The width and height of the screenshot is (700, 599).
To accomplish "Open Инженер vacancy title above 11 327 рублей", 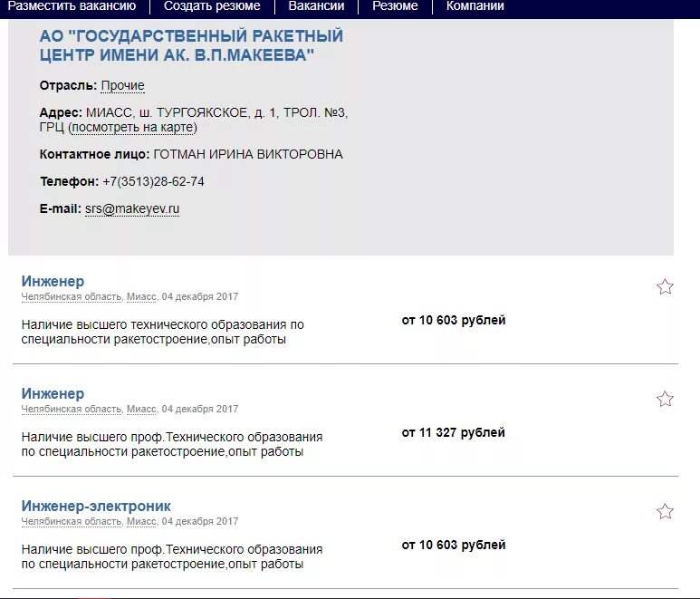I will pyautogui.click(x=53, y=393).
